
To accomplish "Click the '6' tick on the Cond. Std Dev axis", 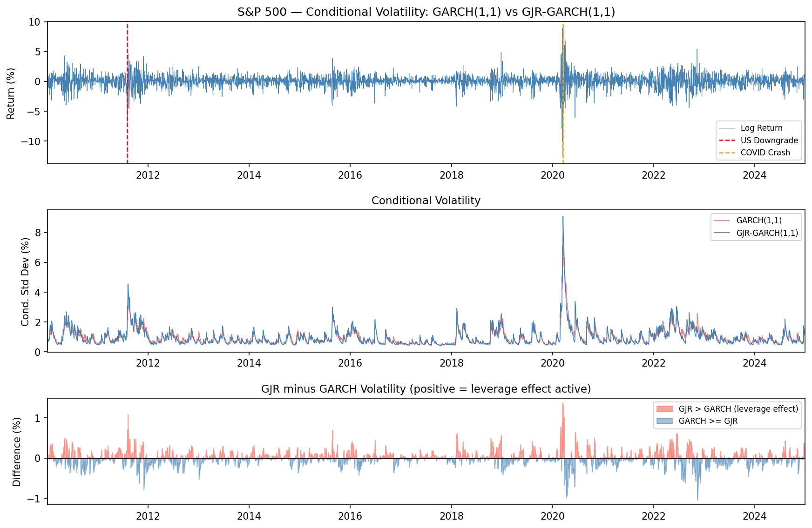I will [x=39, y=262].
